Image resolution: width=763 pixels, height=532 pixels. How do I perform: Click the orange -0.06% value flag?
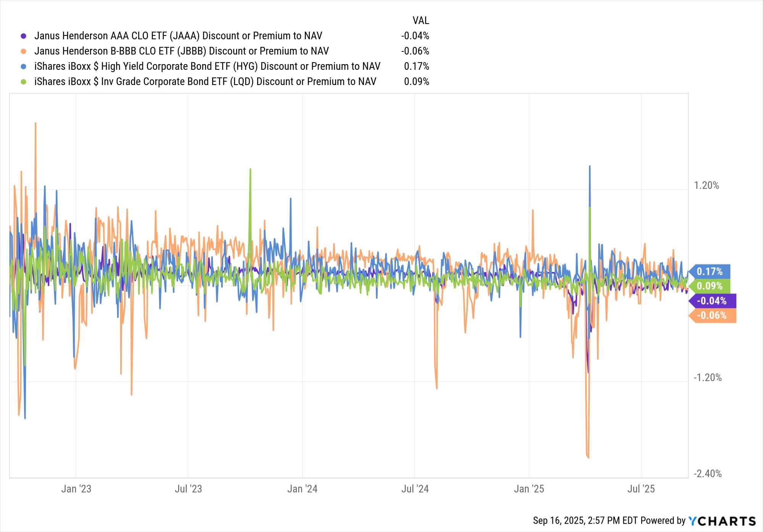tap(712, 315)
